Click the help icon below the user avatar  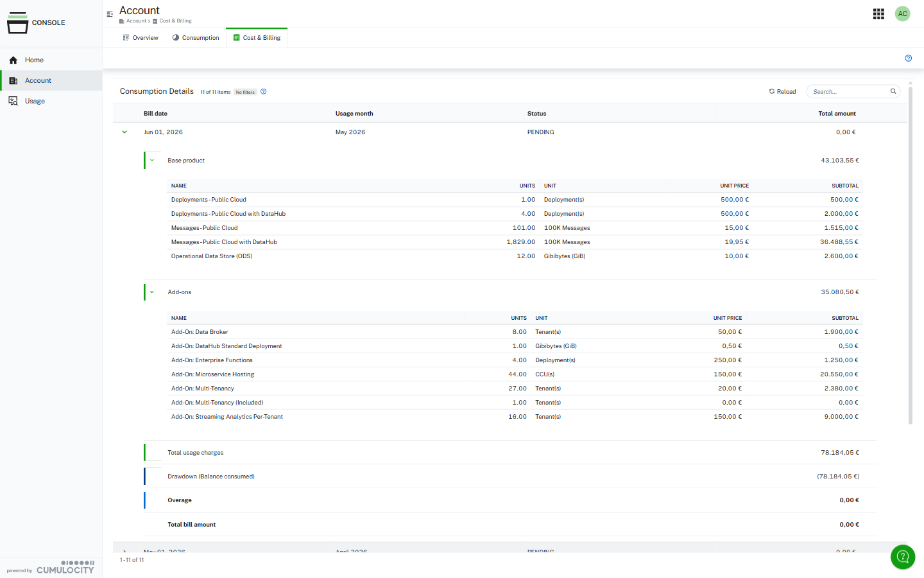click(908, 58)
